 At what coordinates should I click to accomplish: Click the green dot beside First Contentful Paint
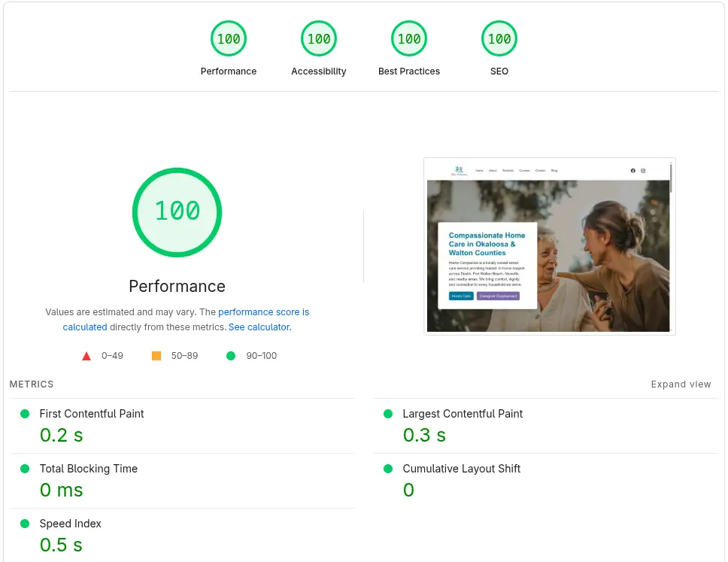point(24,413)
